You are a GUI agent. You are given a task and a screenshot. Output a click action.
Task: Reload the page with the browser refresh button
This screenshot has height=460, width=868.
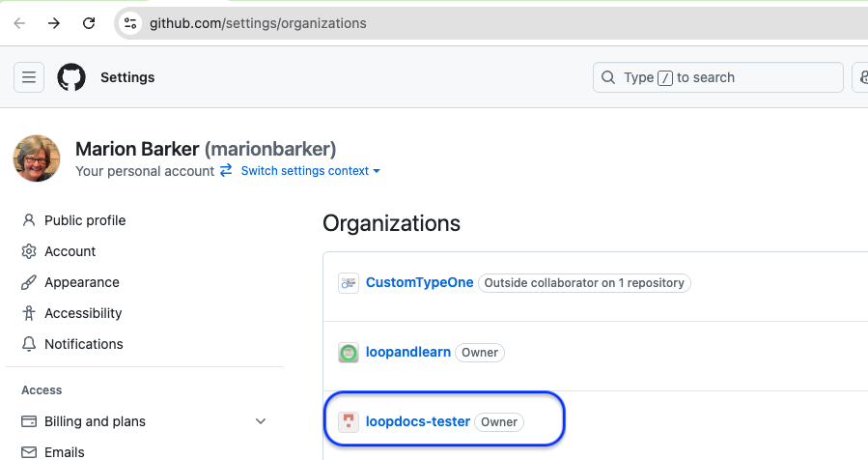pos(89,23)
